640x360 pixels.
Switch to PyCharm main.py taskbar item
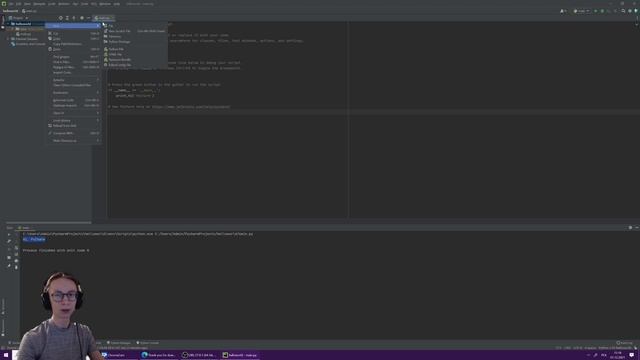tap(240, 355)
